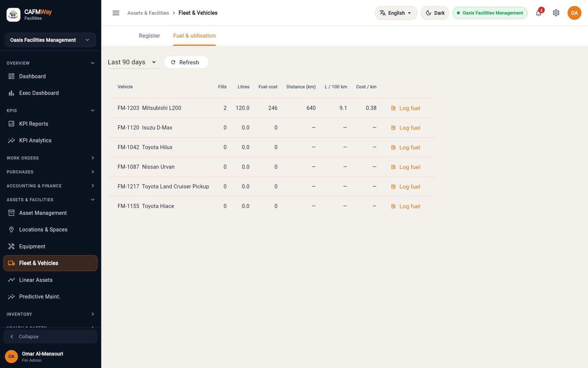This screenshot has height=368, width=588.
Task: Click the Linear Assets line icon
Action: (11, 280)
